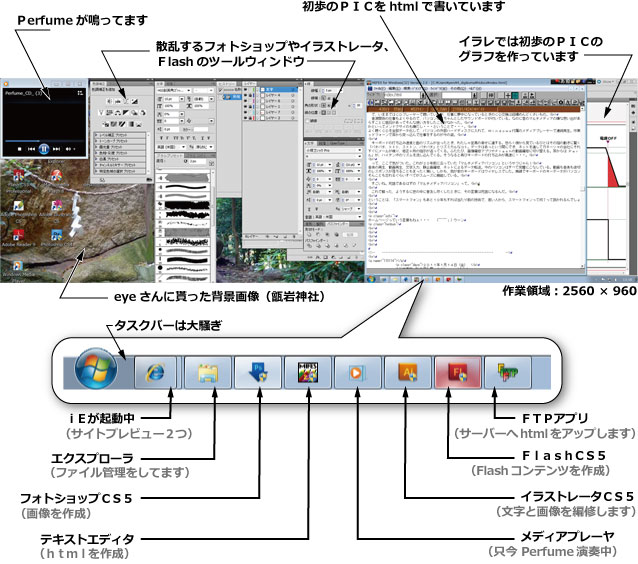Stop playback in the media player

[20, 149]
